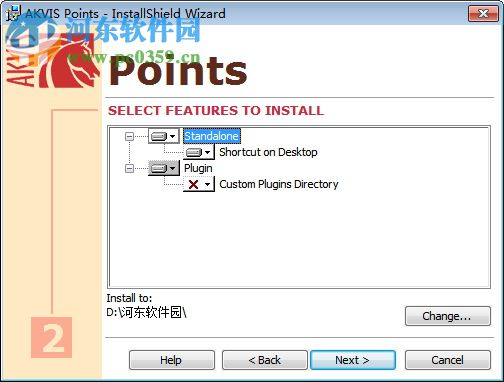This screenshot has height=382, width=504.
Task: Collapse the Plugin tree node
Action: click(129, 168)
